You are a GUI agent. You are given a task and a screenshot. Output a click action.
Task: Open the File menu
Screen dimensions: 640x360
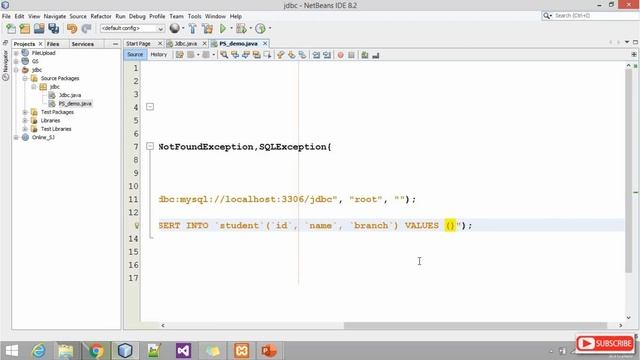pyautogui.click(x=6, y=16)
